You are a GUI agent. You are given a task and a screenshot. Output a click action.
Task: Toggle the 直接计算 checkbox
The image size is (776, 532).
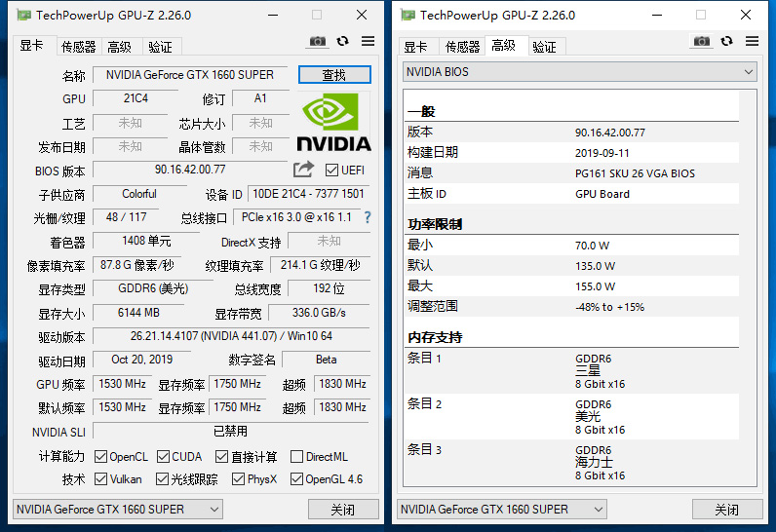click(x=221, y=456)
